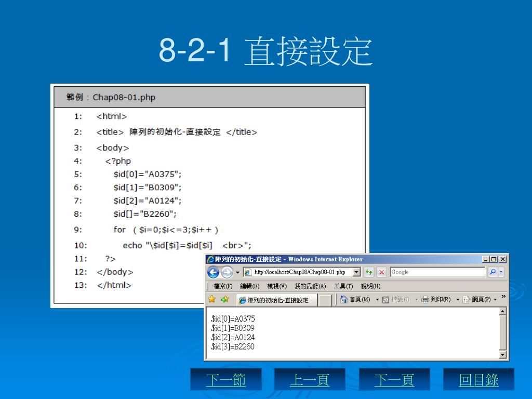Click code line 5 $id[0]="A0375";
532x399 pixels.
[147, 175]
